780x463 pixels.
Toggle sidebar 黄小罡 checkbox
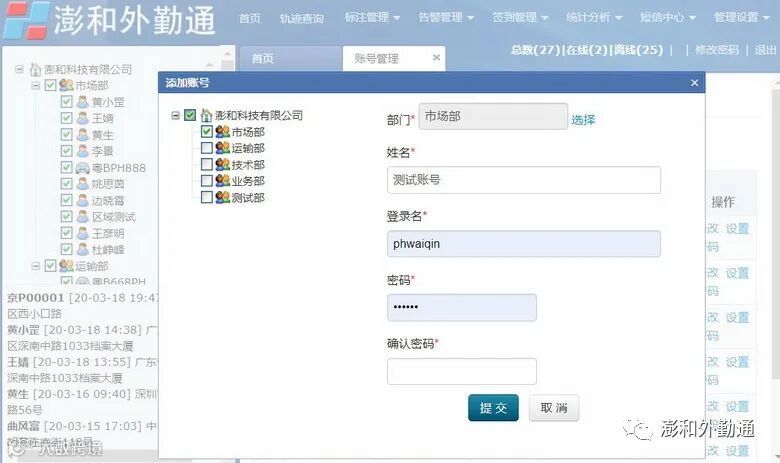(x=66, y=102)
